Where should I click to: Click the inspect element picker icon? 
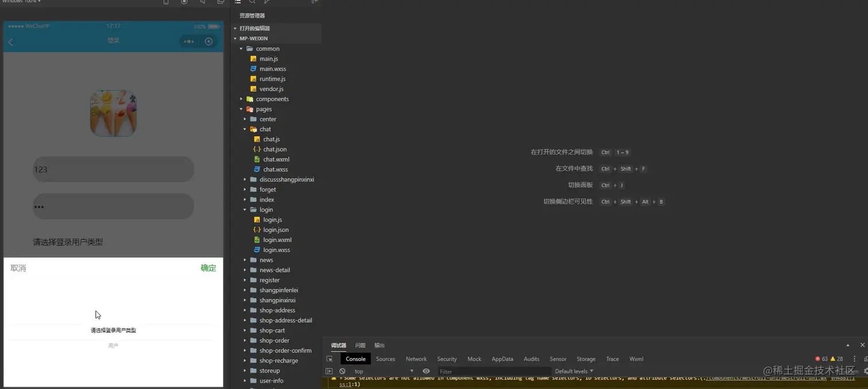tap(330, 359)
